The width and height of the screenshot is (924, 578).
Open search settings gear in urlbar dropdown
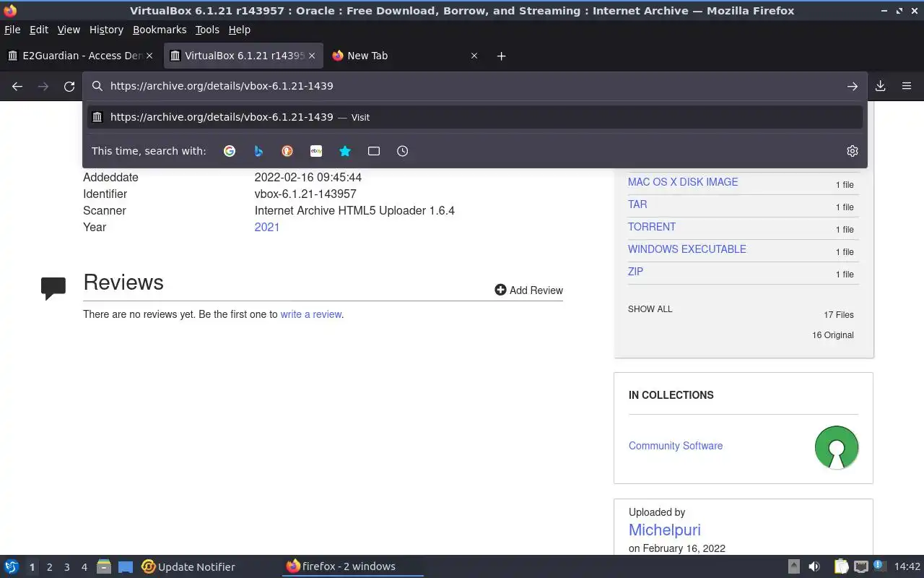coord(853,151)
